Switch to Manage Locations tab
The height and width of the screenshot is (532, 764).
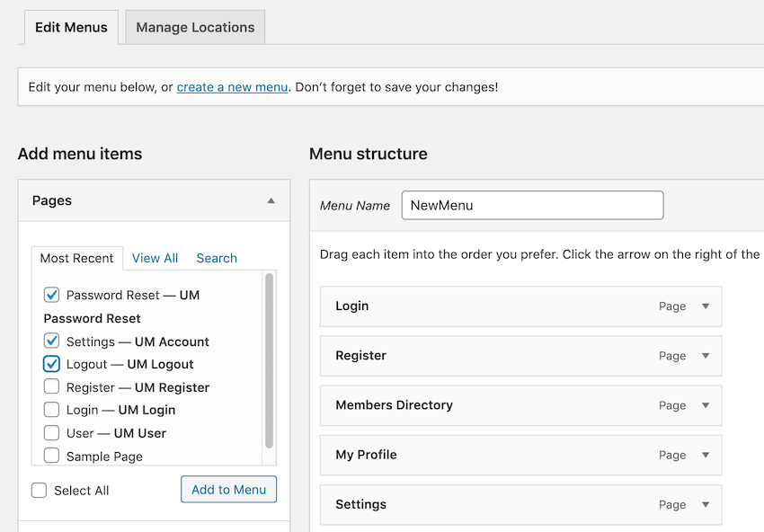click(x=195, y=27)
